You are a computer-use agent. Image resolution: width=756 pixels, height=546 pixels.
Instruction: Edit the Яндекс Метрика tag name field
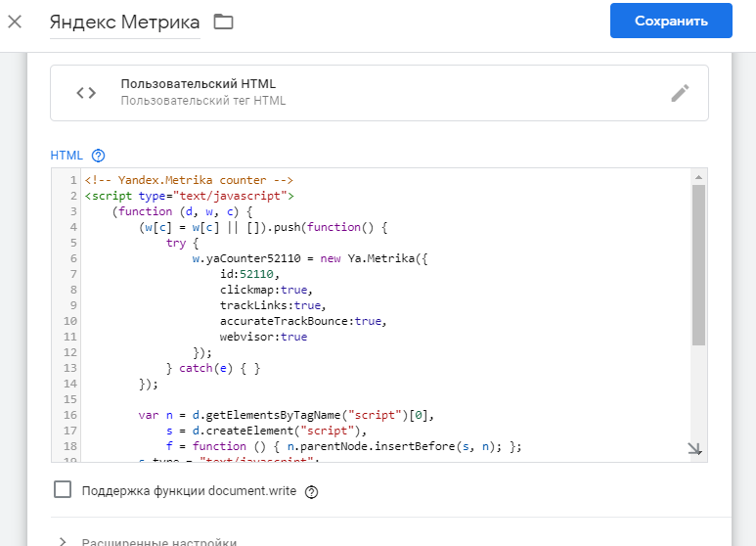click(125, 23)
